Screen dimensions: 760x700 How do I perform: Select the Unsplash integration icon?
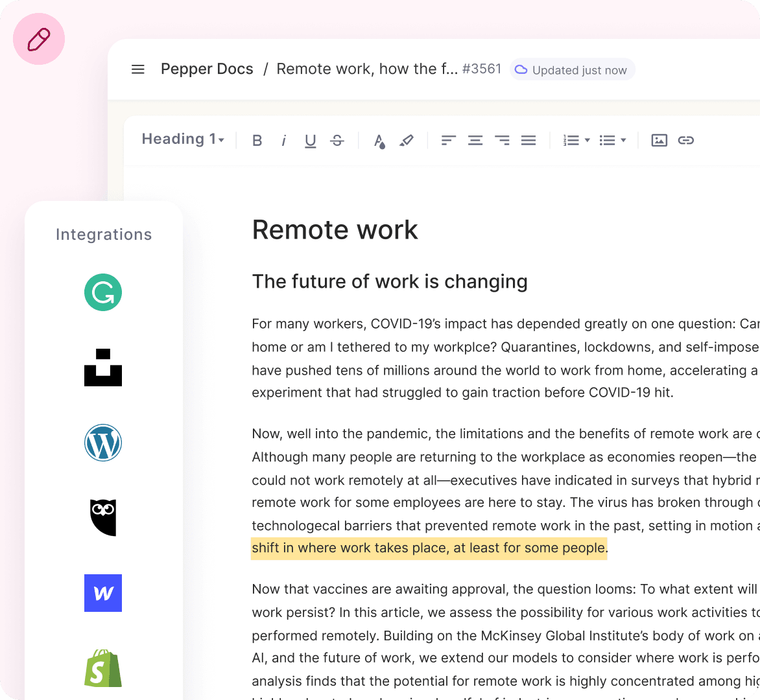tap(103, 367)
